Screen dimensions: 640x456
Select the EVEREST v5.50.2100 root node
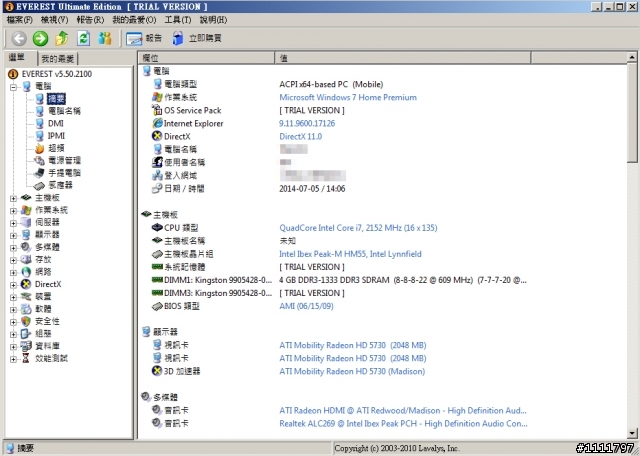point(57,74)
